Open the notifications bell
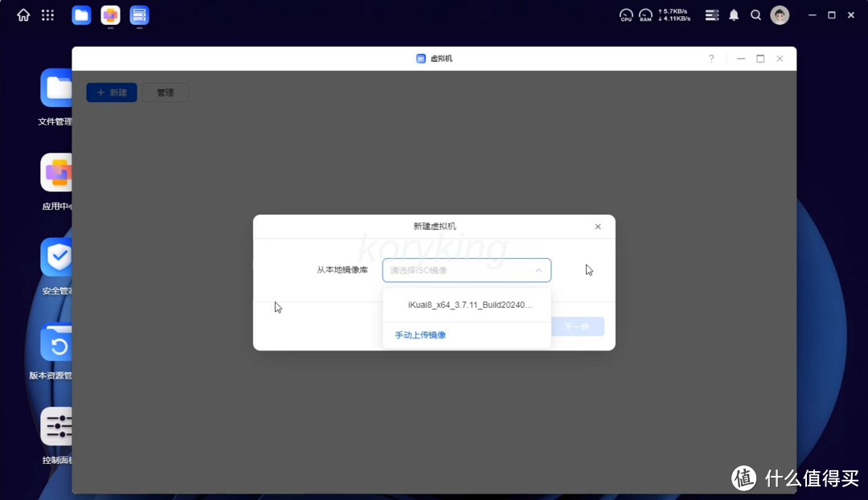 point(733,14)
